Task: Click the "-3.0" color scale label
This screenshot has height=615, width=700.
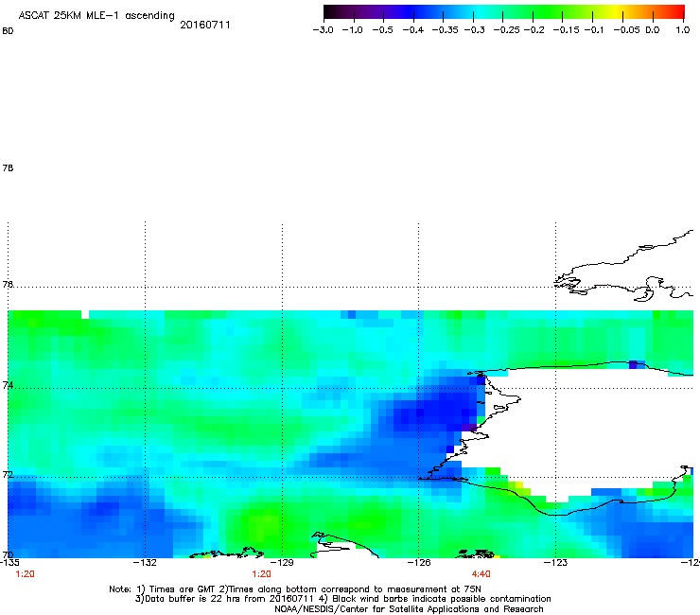Action: 323,30
